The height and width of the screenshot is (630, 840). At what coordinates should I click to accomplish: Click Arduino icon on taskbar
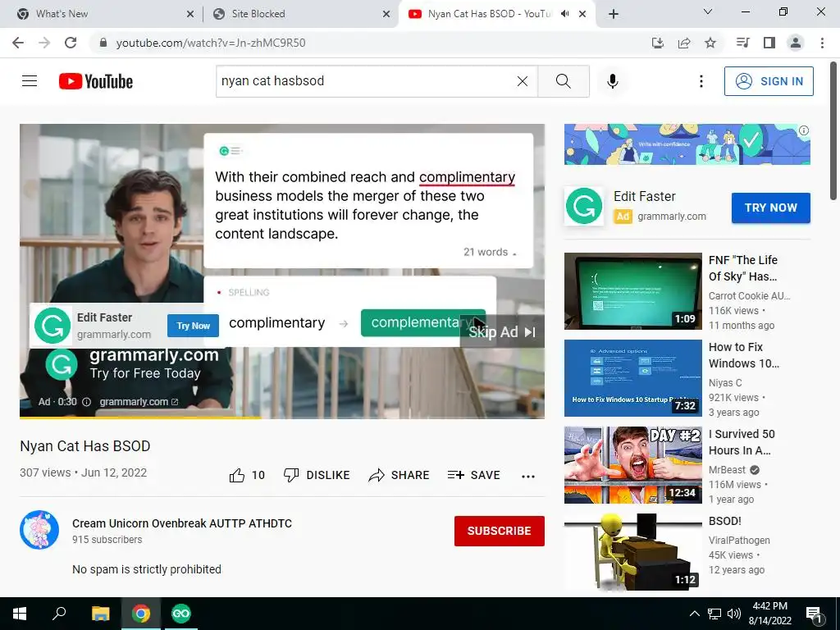180,614
